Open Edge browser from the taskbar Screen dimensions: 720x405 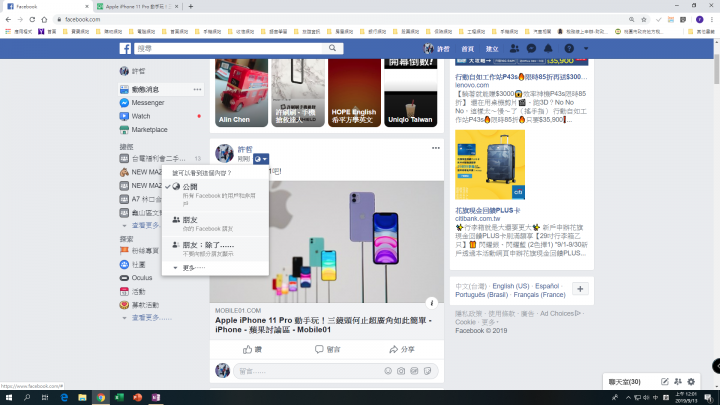pyautogui.click(x=64, y=398)
